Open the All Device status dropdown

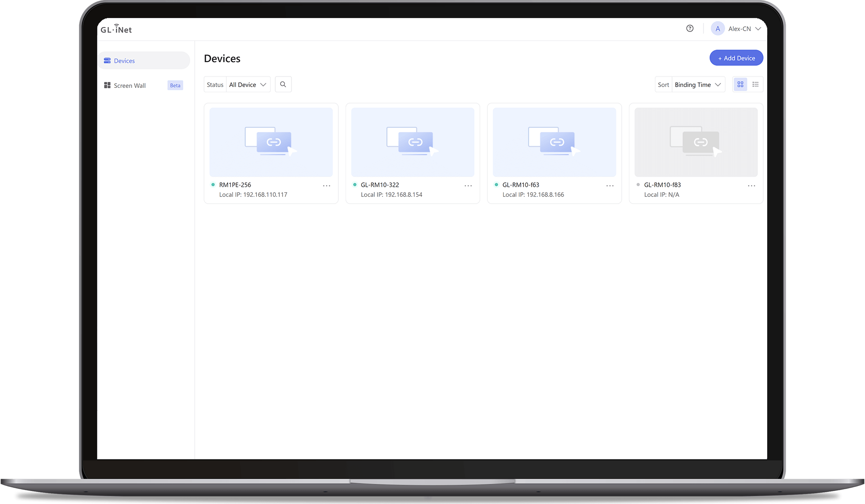point(247,84)
